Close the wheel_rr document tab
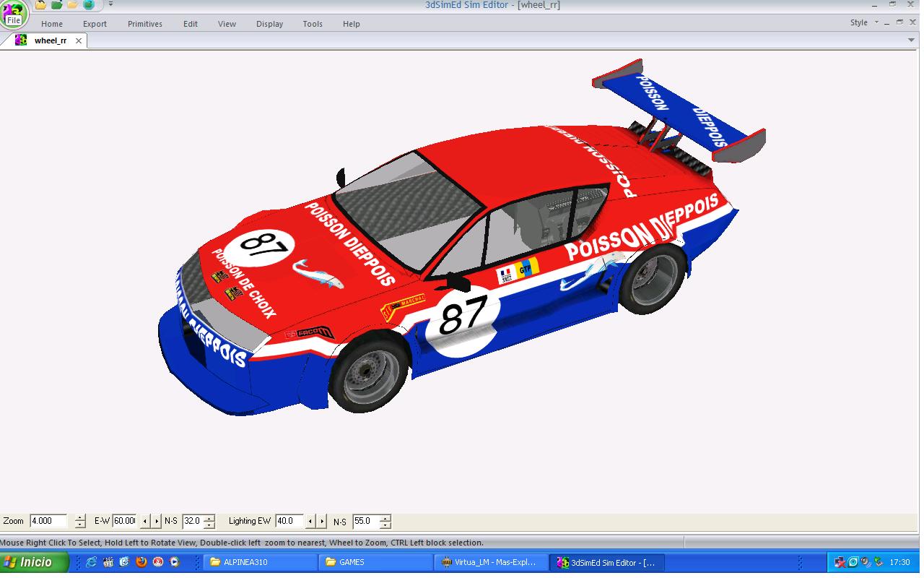The image size is (924, 578). pyautogui.click(x=79, y=41)
